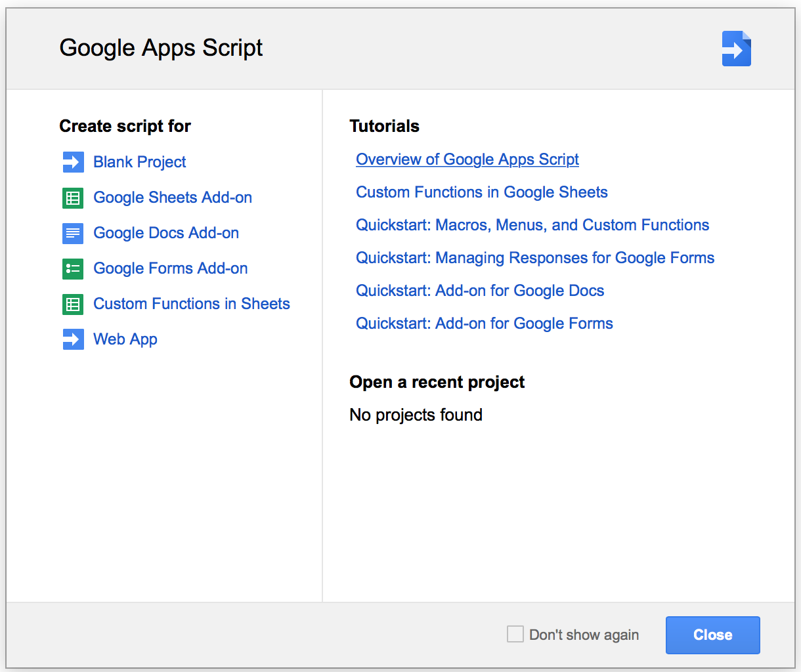Select the Web App script link

(x=125, y=339)
